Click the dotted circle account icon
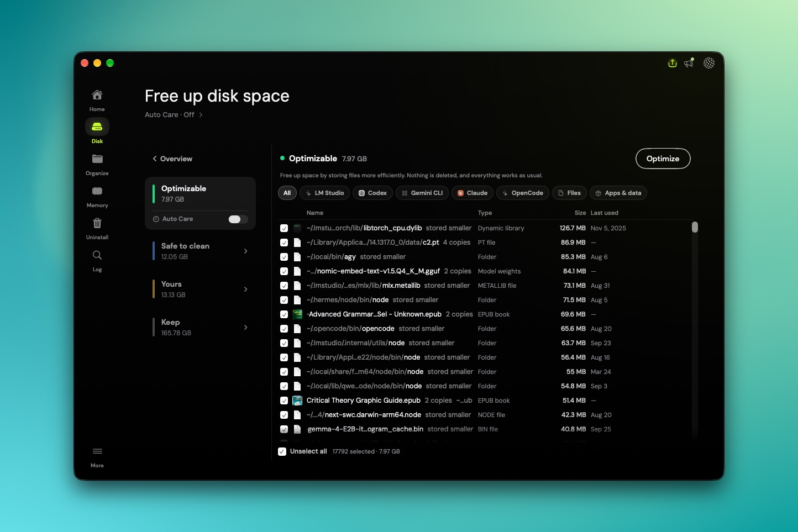This screenshot has width=798, height=532. point(709,63)
